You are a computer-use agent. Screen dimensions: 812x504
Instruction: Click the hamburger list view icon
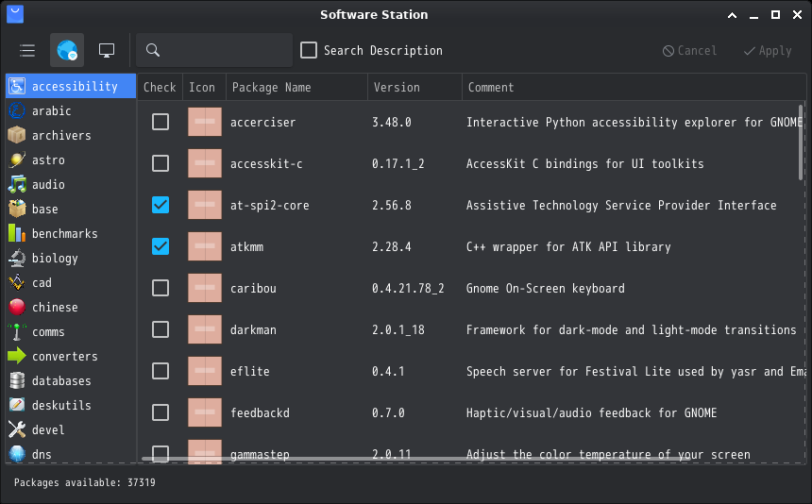(27, 50)
